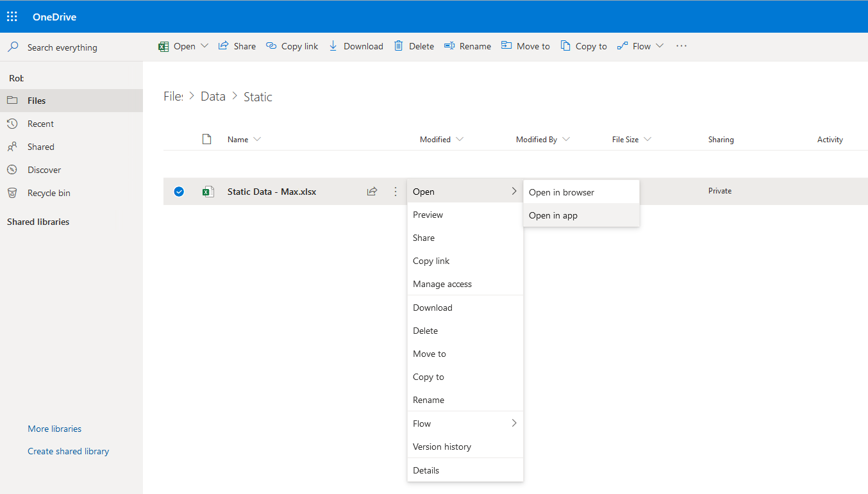Screen dimensions: 868x494
Task: Click the Sharing column header
Action: [x=721, y=139]
